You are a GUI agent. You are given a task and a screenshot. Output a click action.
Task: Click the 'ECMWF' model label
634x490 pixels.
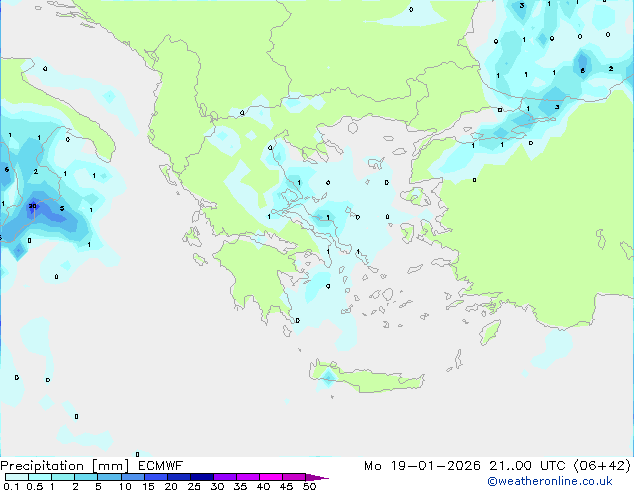(161, 466)
